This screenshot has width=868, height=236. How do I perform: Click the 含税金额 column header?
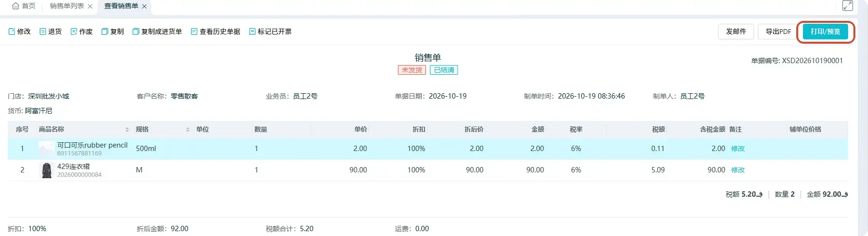coord(712,129)
